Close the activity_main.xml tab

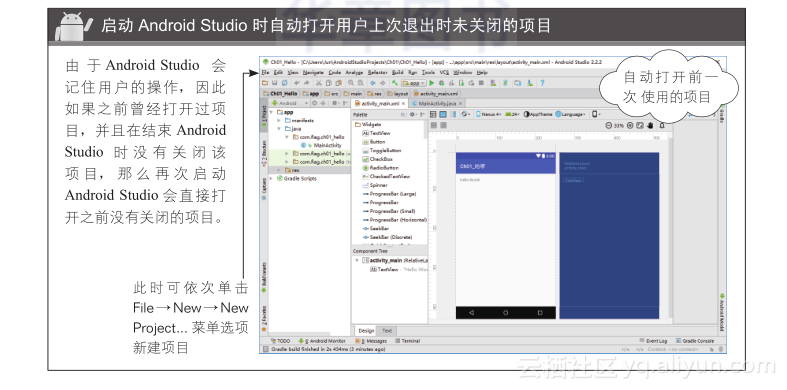tap(404, 103)
